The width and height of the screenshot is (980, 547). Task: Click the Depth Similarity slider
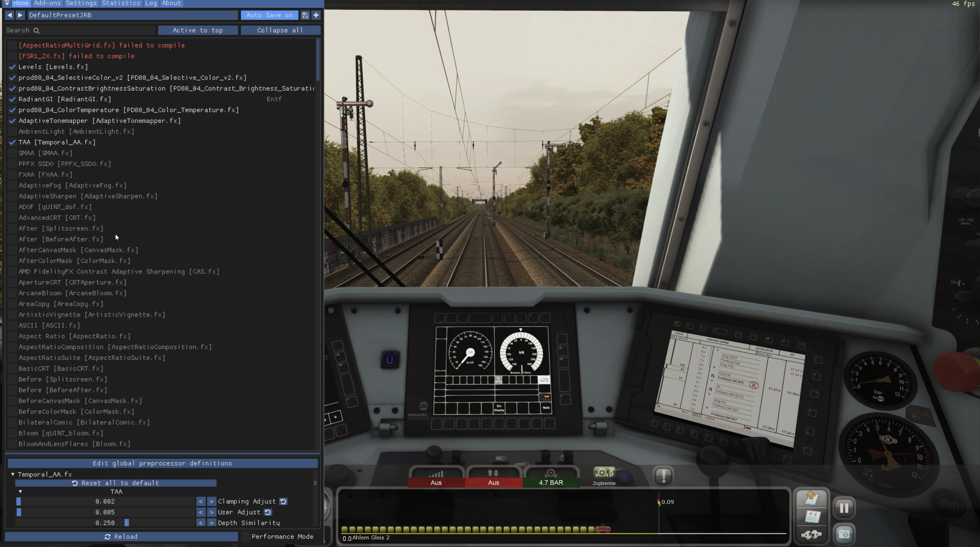[105, 523]
